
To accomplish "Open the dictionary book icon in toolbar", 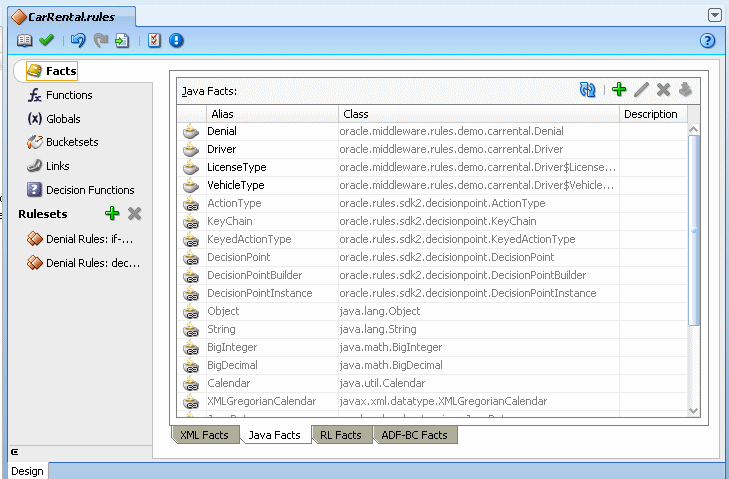I will point(24,41).
